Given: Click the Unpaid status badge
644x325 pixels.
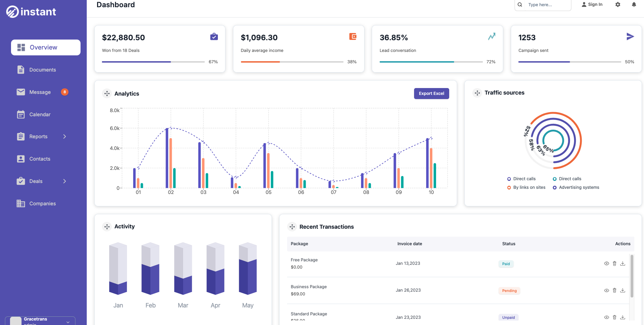Looking at the screenshot, I should (508, 317).
